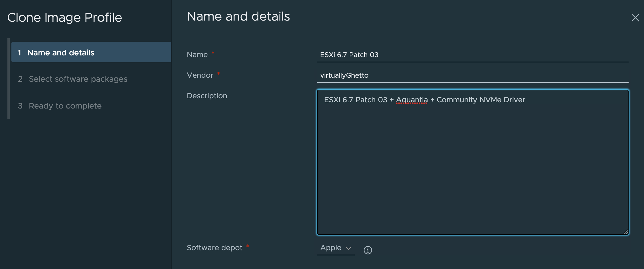Select the Name and details step
The height and width of the screenshot is (269, 644).
[x=60, y=53]
